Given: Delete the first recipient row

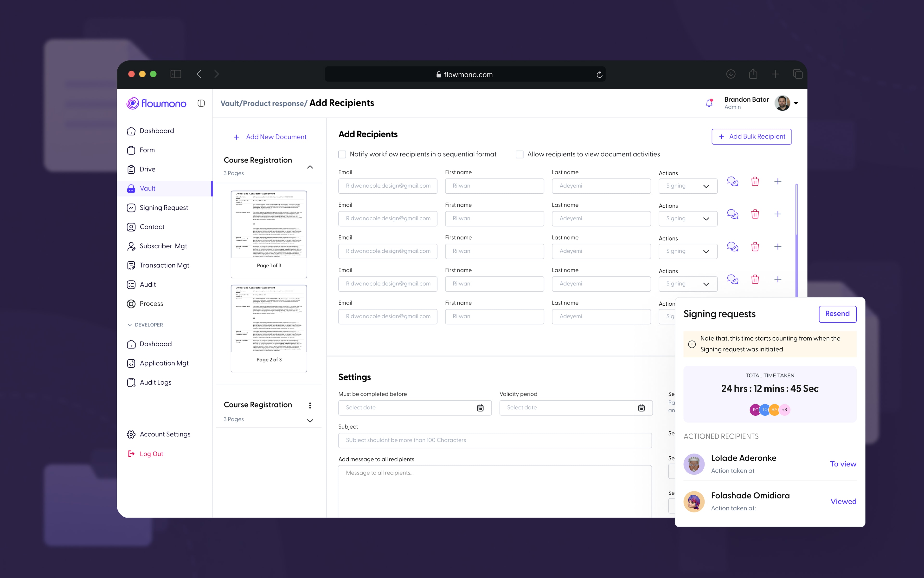Looking at the screenshot, I should point(755,182).
